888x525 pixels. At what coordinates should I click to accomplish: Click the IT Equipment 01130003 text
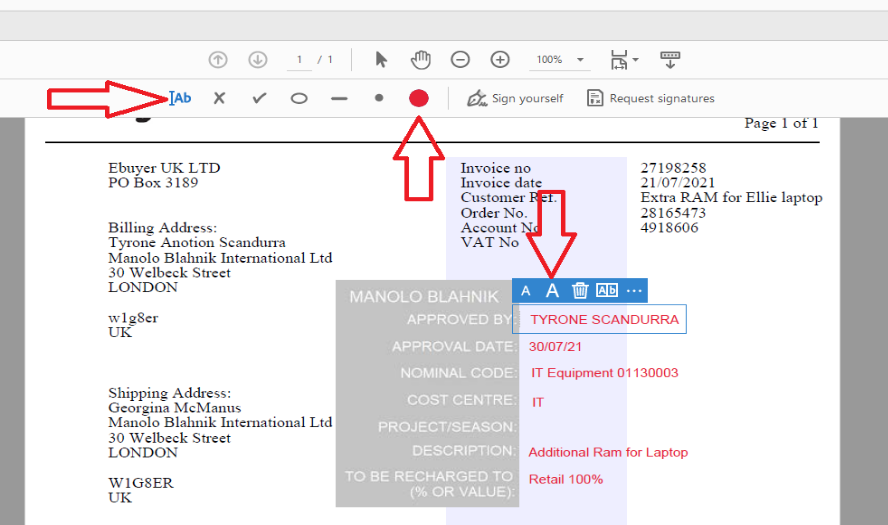(x=604, y=373)
